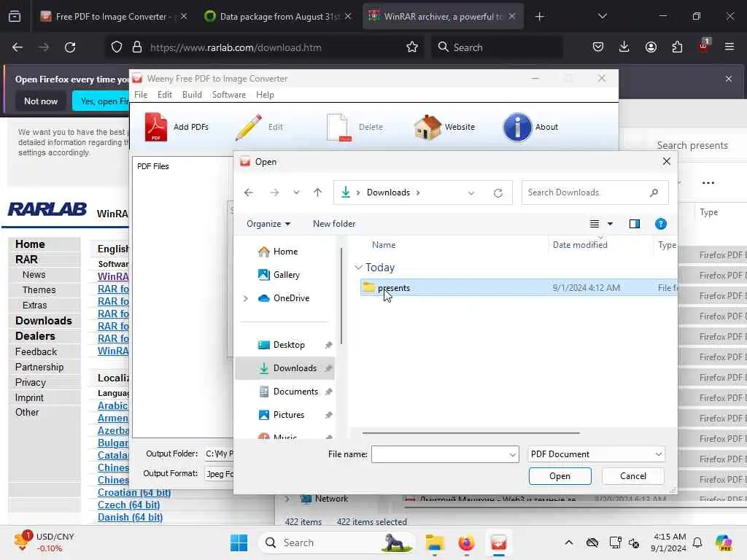This screenshot has height=560, width=747.
Task: Select OneDrive in navigation pane
Action: (291, 298)
